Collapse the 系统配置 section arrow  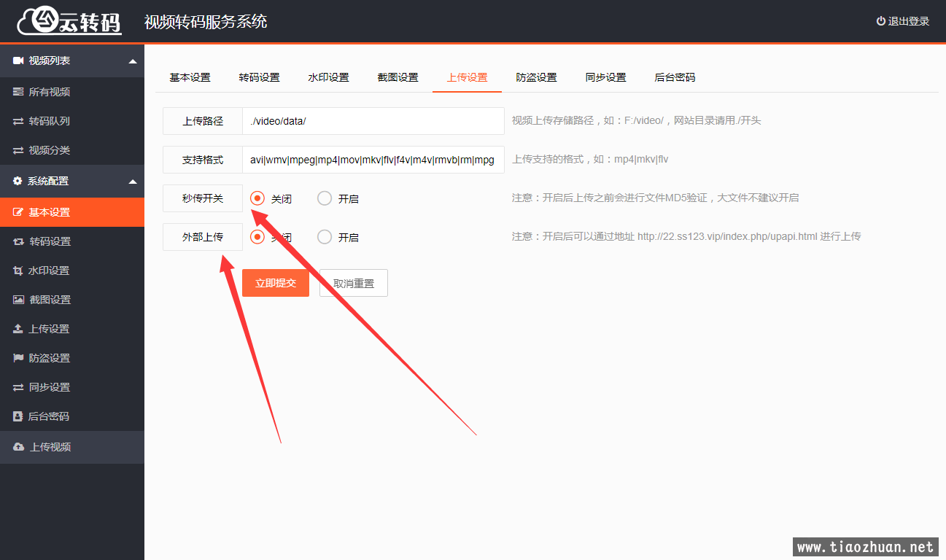pos(132,182)
